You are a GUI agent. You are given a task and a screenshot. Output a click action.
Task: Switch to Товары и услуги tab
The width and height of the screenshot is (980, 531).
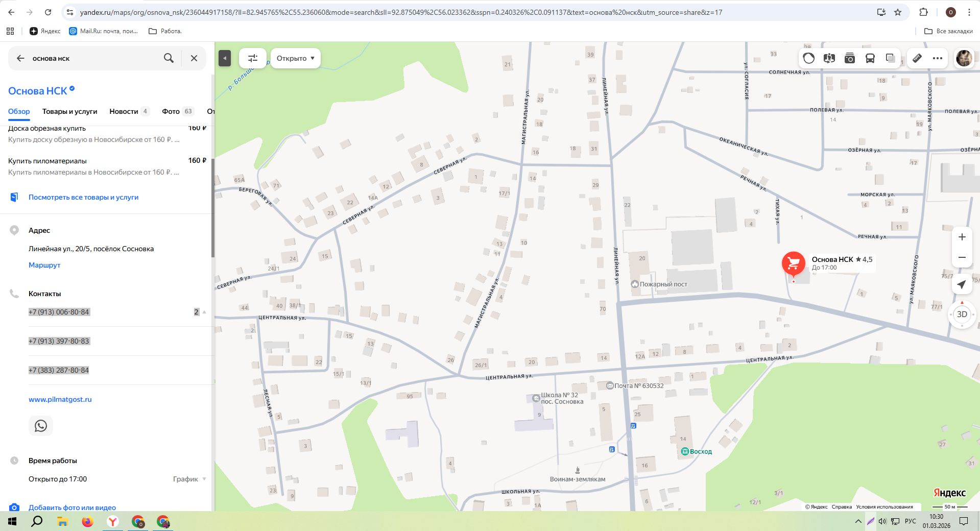coord(69,111)
